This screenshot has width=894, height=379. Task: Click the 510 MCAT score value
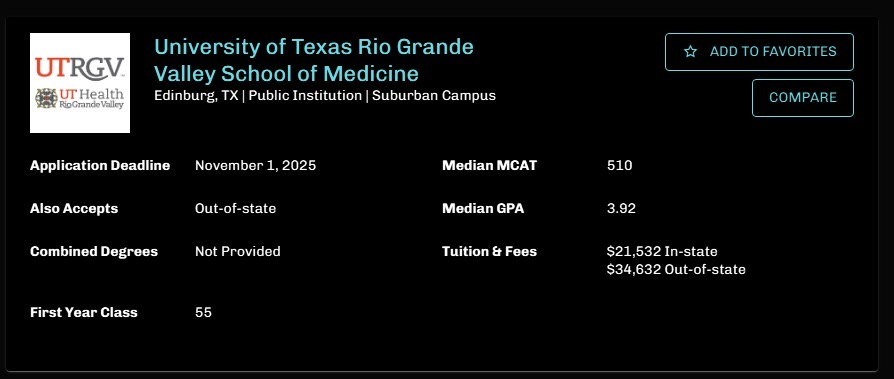pos(620,166)
